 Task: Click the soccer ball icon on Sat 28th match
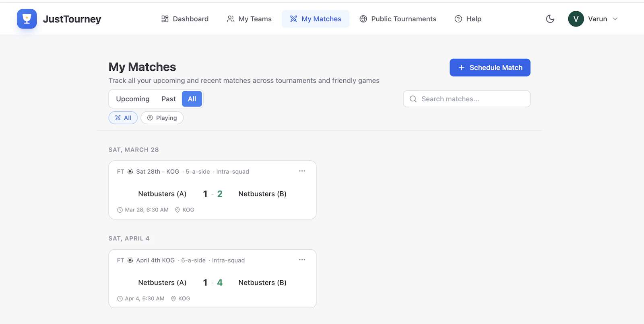[x=130, y=172]
